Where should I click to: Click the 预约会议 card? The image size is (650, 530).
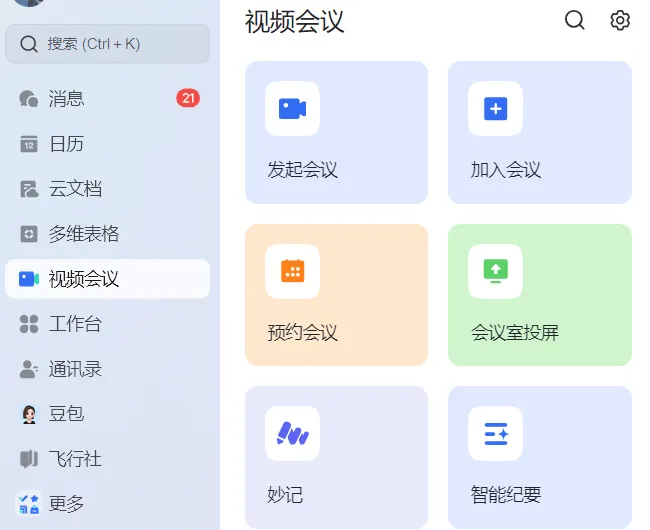tap(336, 295)
